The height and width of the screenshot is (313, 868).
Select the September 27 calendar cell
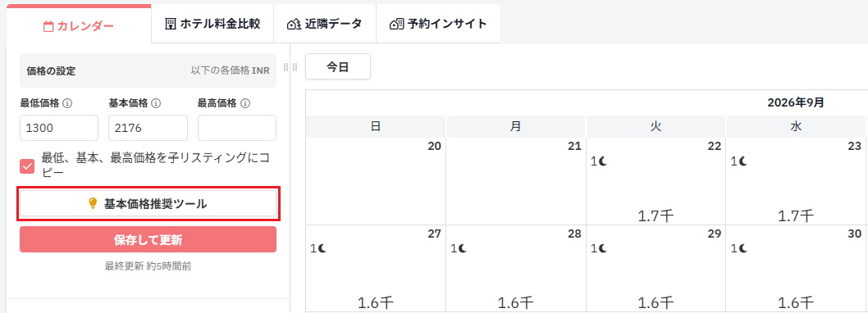376,268
